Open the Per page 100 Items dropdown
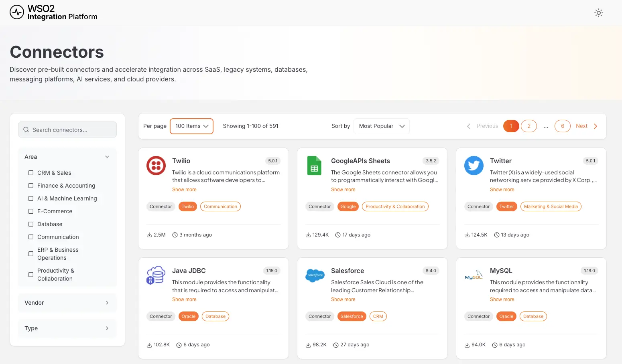The image size is (622, 364). 191,126
